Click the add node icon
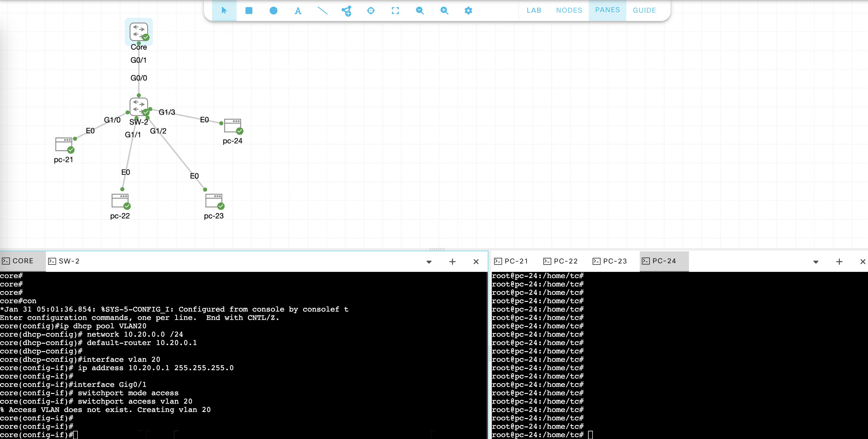This screenshot has width=868, height=439. point(346,11)
